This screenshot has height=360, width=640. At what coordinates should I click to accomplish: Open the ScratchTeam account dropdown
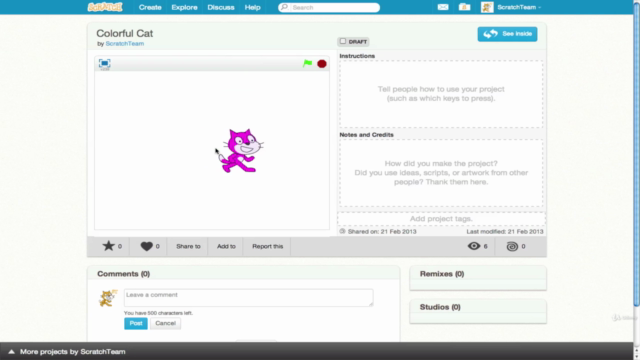click(519, 7)
